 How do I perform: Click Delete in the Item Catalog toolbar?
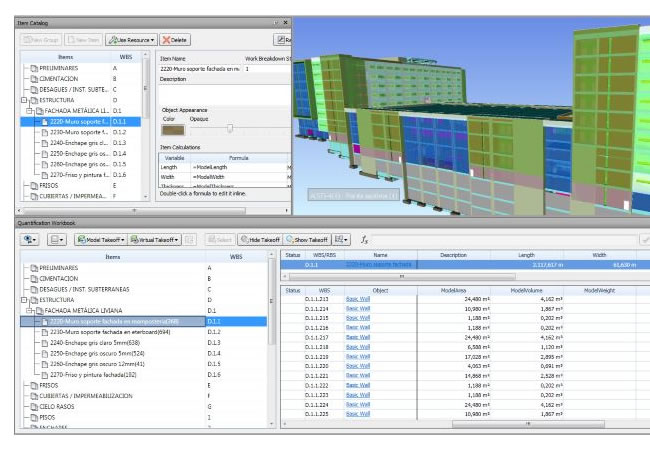pos(175,40)
